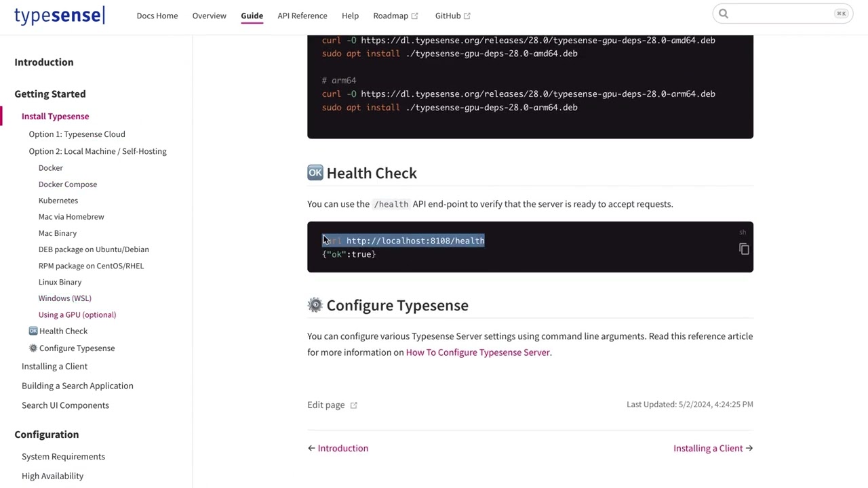The height and width of the screenshot is (488, 868).
Task: Expand the Configuration sidebar section
Action: [47, 434]
